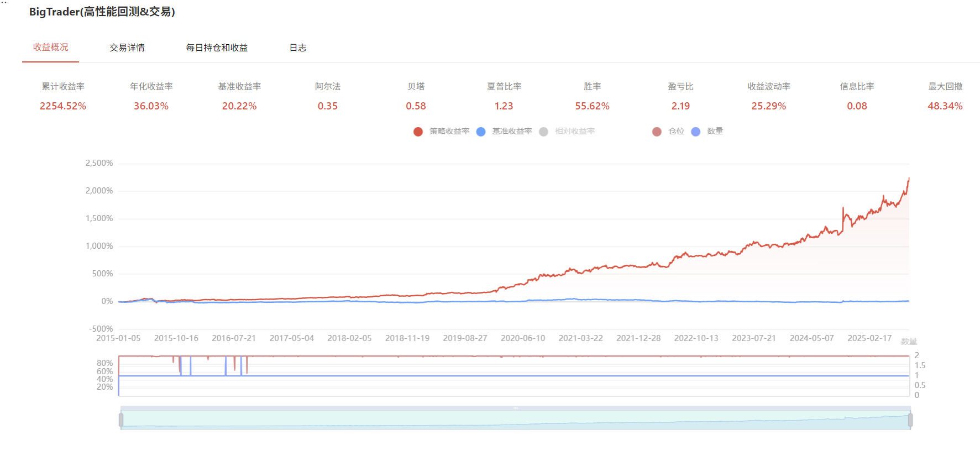Click the 收益概况 tab
The width and height of the screenshot is (980, 461).
coord(50,48)
